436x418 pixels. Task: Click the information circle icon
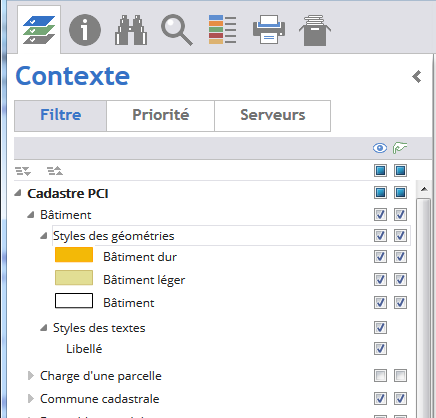(85, 30)
